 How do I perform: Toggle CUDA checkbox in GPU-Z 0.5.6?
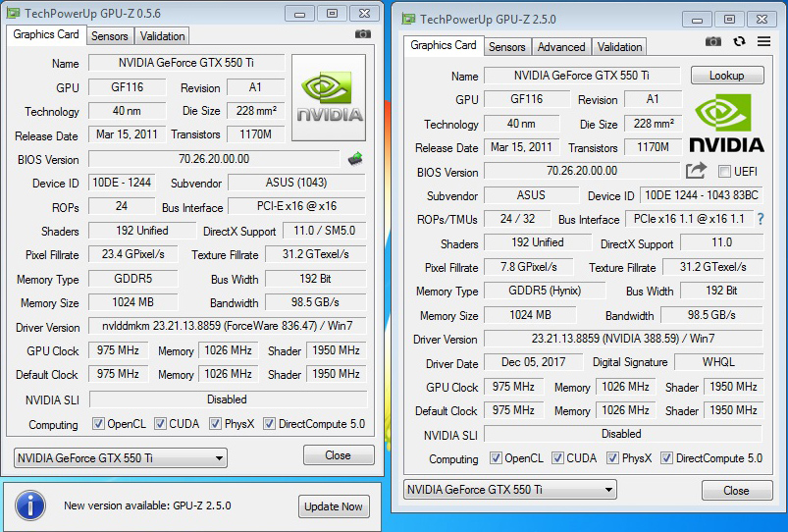(160, 423)
